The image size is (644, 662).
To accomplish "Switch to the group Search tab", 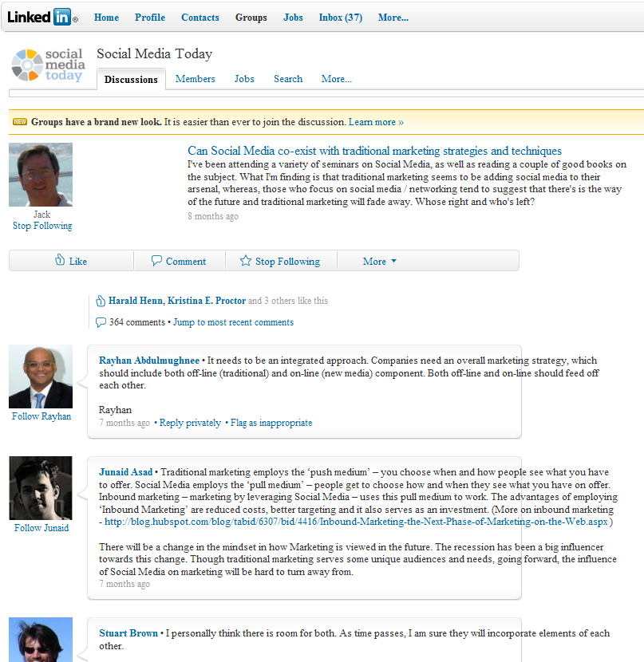I will click(288, 79).
